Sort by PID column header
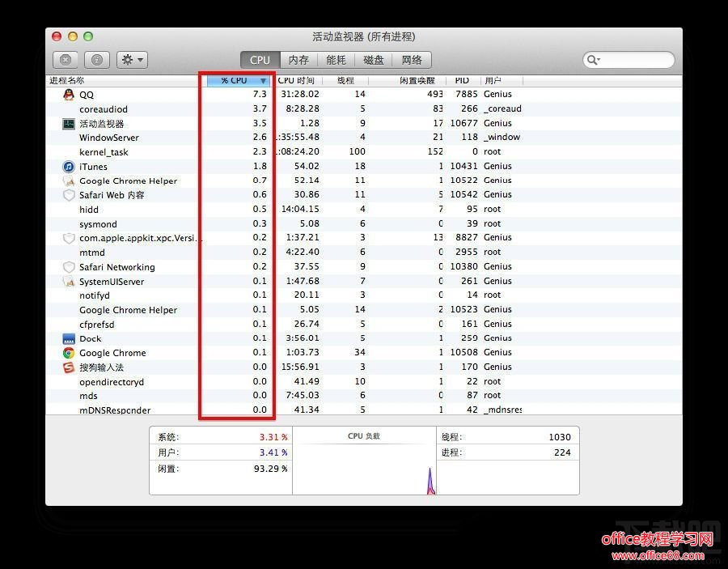Image resolution: width=728 pixels, height=569 pixels. pos(462,80)
